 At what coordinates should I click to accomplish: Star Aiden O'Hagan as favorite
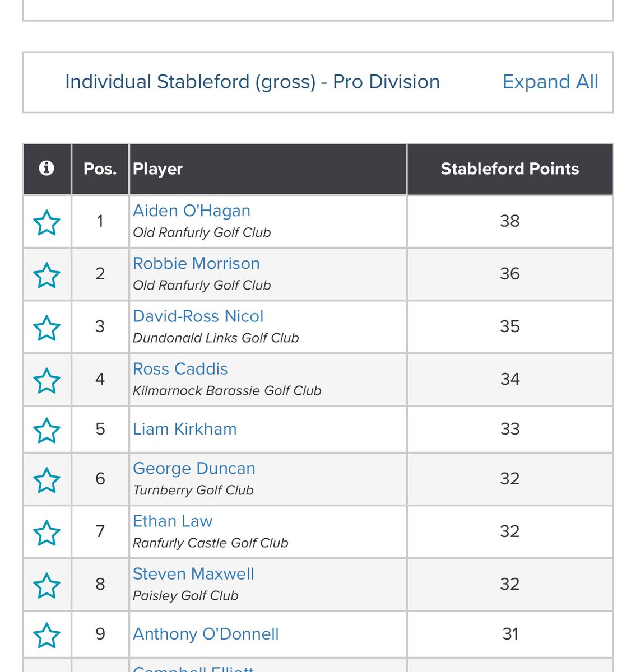point(47,222)
